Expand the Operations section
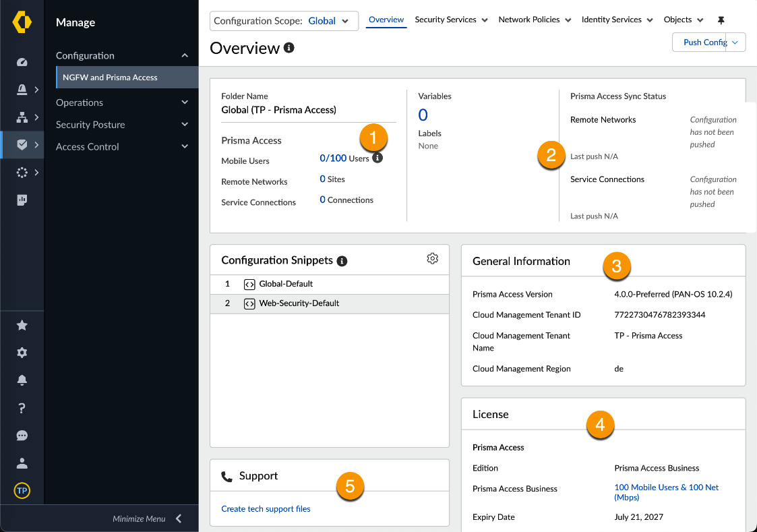Screen dimensions: 757x532 185,102
